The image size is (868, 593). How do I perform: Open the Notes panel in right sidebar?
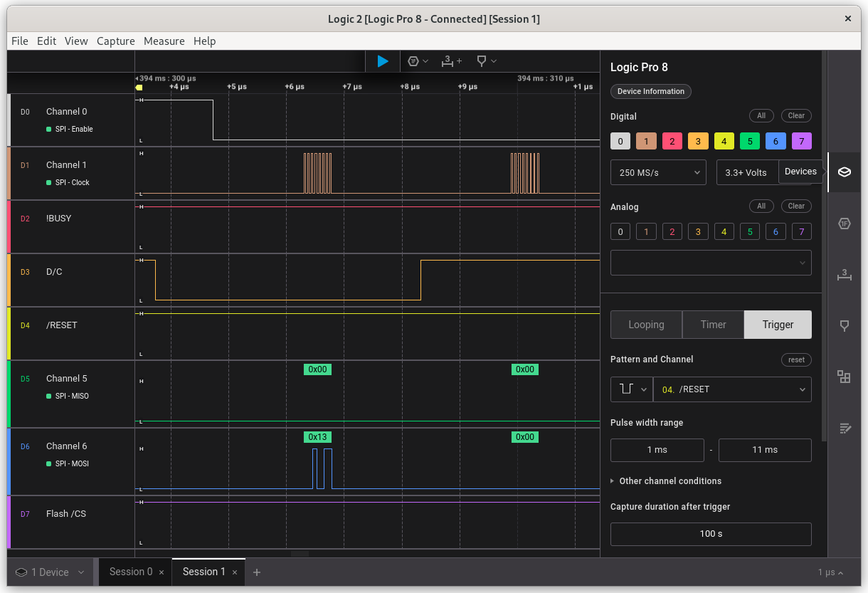pyautogui.click(x=845, y=428)
